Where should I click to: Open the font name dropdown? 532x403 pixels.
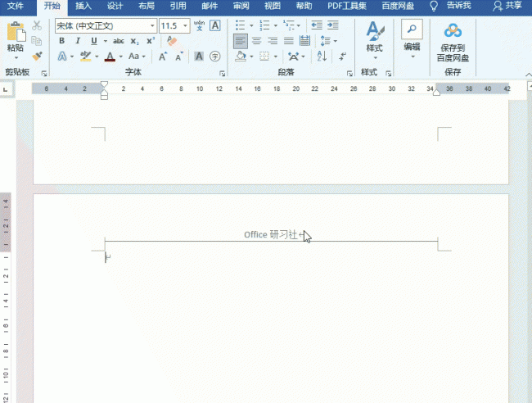click(x=152, y=26)
